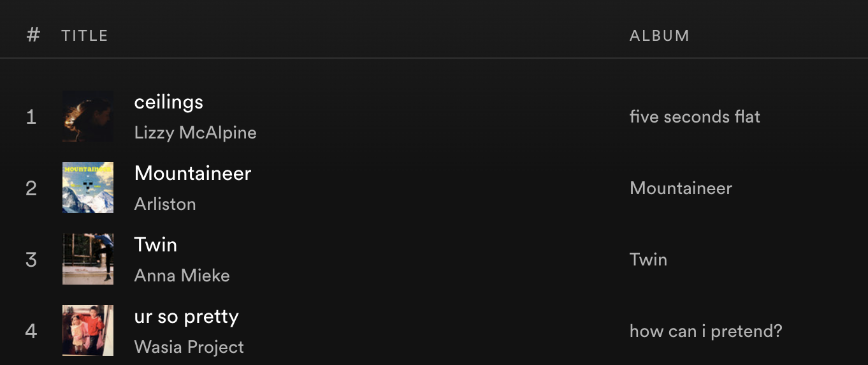
Task: Choose the Twin song title
Action: (x=156, y=245)
